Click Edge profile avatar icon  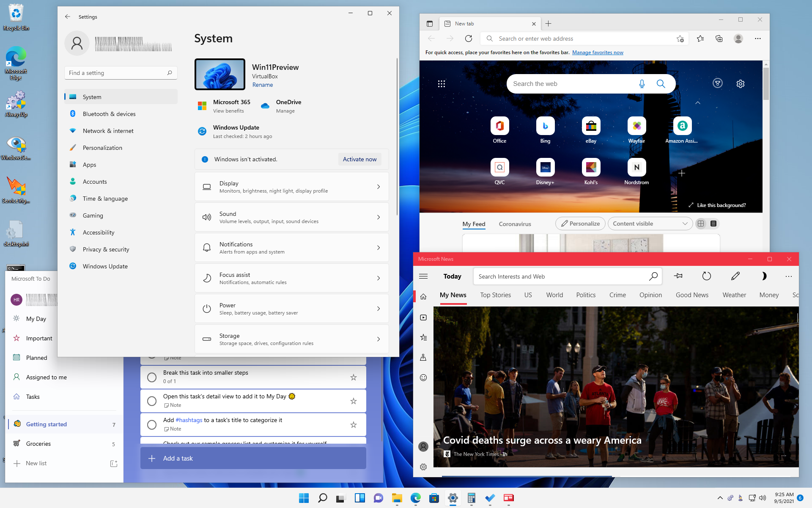(x=738, y=39)
